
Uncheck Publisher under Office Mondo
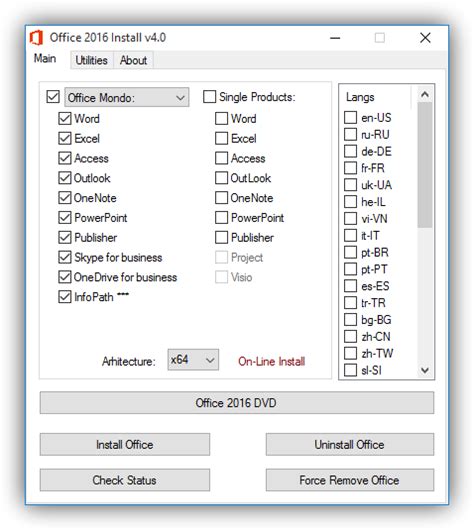65,237
